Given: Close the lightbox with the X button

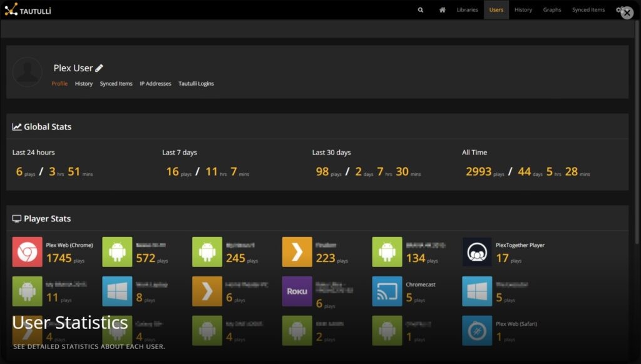Looking at the screenshot, I should (x=627, y=13).
